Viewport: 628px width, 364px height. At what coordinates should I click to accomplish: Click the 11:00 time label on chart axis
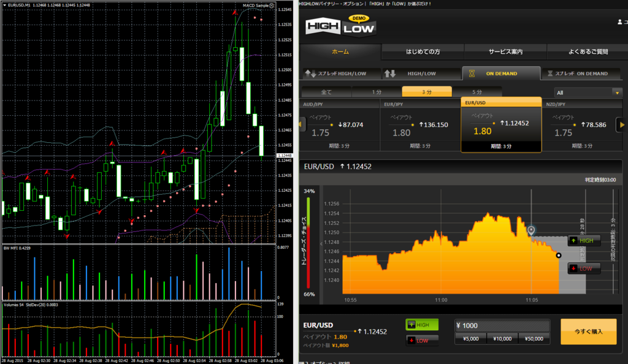(441, 300)
